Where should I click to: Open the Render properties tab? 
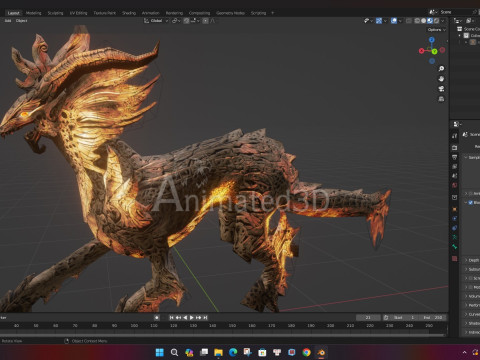[455, 147]
